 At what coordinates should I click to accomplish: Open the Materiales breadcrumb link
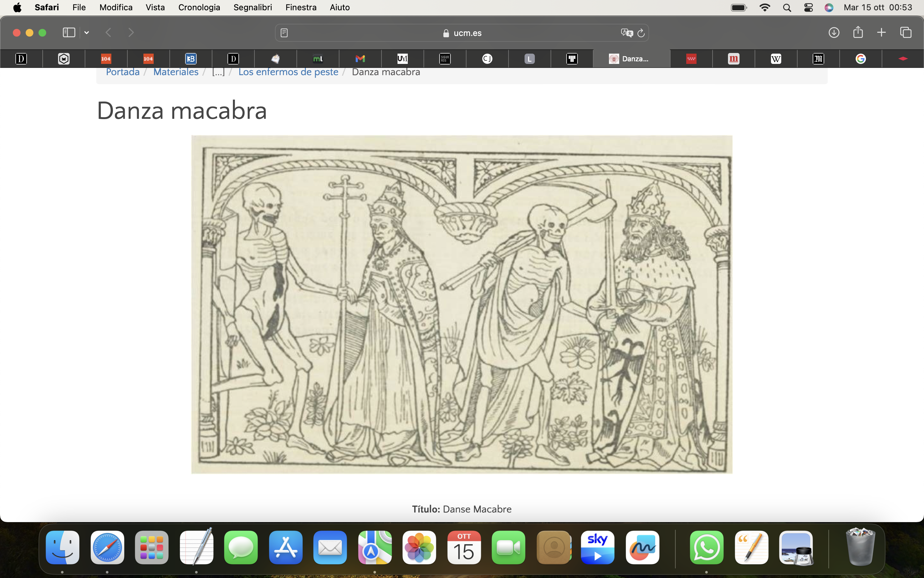[175, 72]
